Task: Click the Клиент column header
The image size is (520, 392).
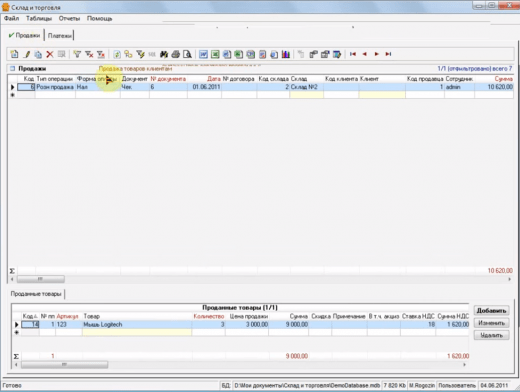Action: pyautogui.click(x=382, y=79)
